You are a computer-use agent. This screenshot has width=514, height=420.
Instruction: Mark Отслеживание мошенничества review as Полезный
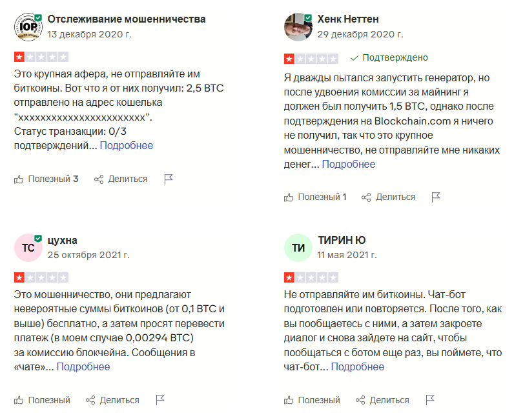[46, 179]
